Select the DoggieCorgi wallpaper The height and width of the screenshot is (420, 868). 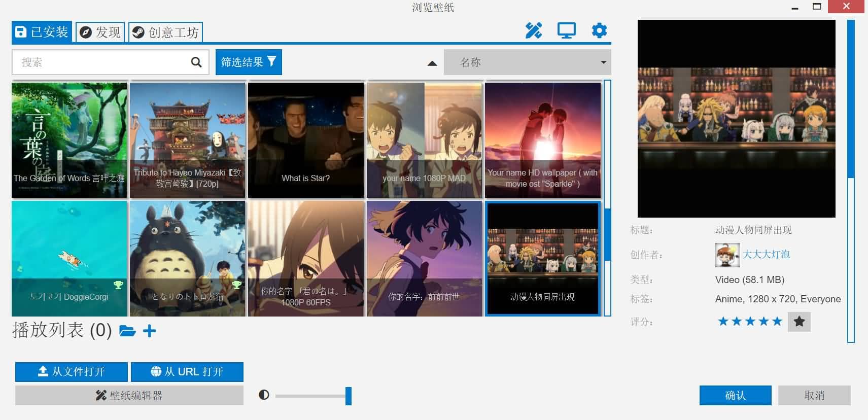[70, 259]
